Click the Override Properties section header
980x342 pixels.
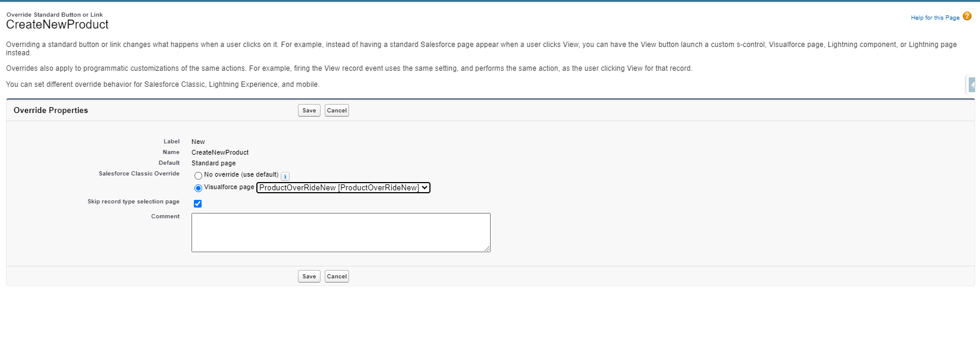pos(51,111)
